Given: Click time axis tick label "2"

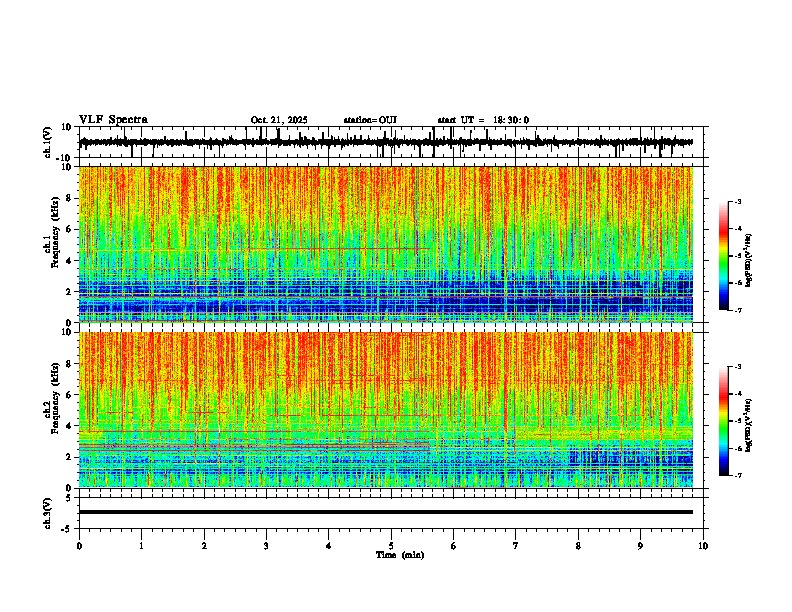Looking at the screenshot, I should pyautogui.click(x=204, y=546).
